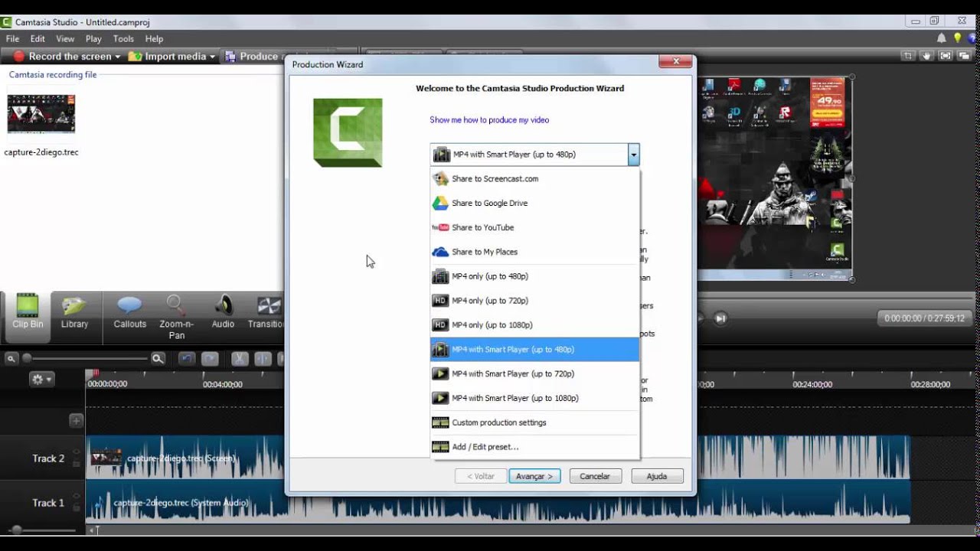Click the Avançar button
This screenshot has height=551, width=980.
click(534, 476)
